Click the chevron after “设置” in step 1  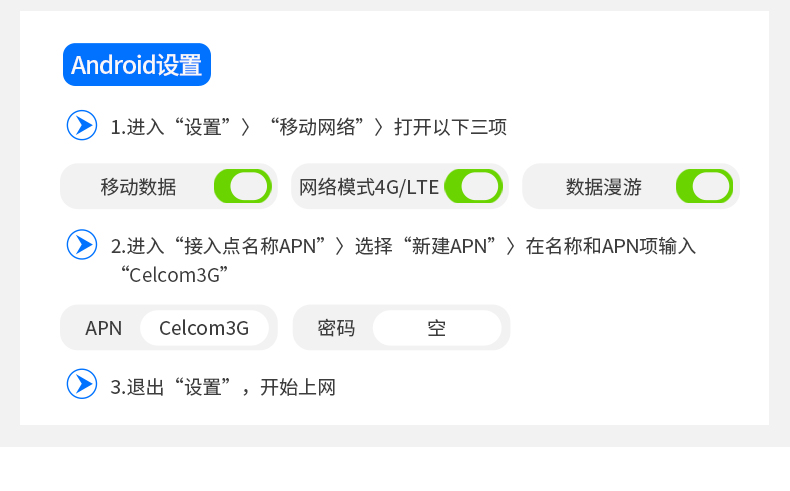[245, 127]
